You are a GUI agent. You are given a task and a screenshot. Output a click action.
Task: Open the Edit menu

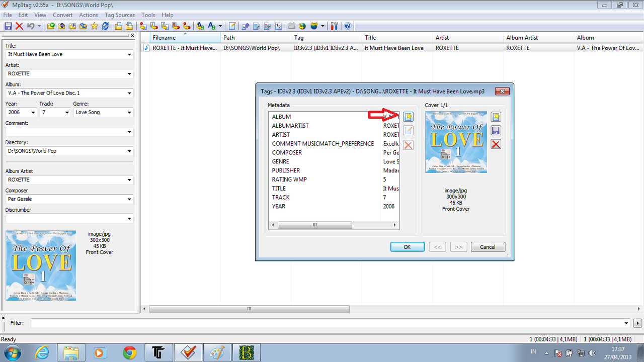[x=23, y=15]
